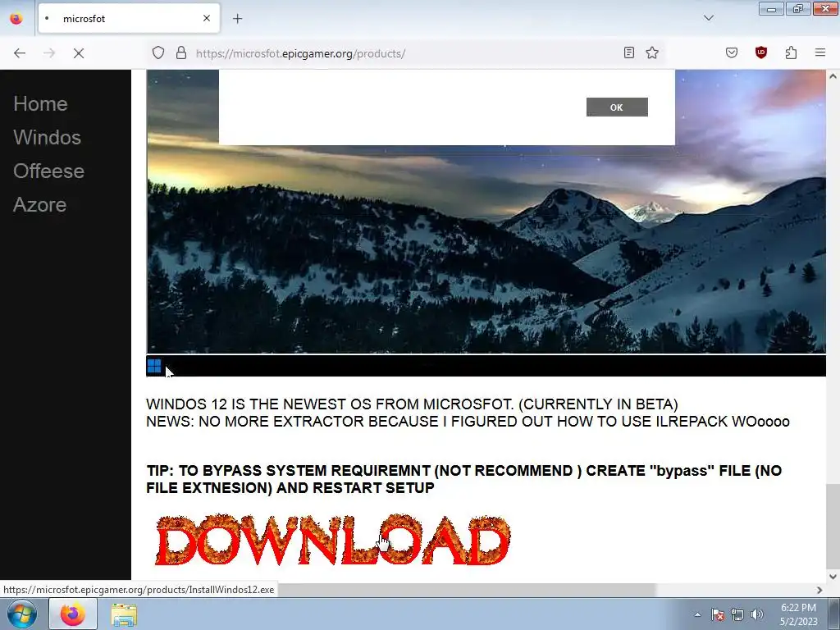
Task: Click the blue Windows logo in screenshot image
Action: click(x=154, y=366)
